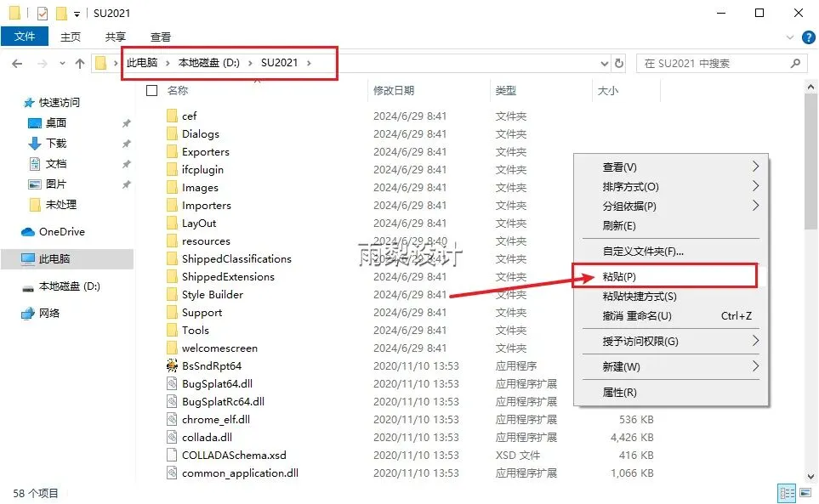Select the ShippedClassifications folder name
The image size is (819, 504).
[x=236, y=258]
